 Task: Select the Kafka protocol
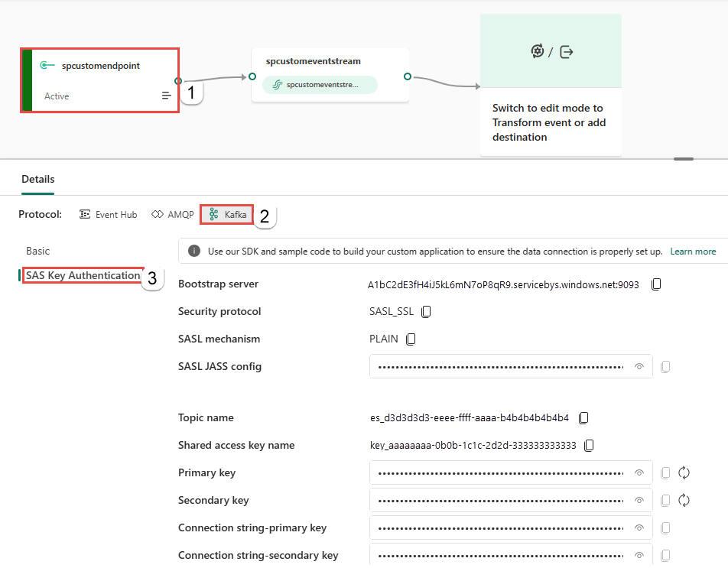(228, 215)
